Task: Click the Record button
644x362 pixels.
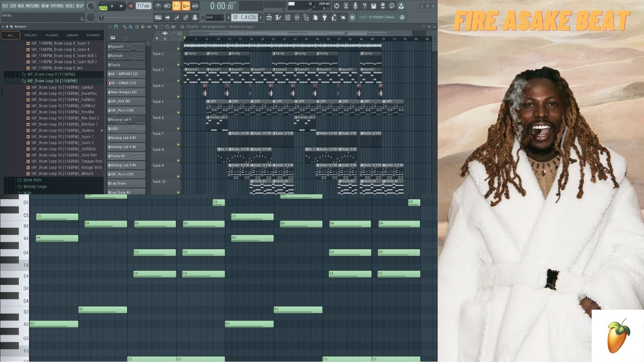Action: [131, 6]
